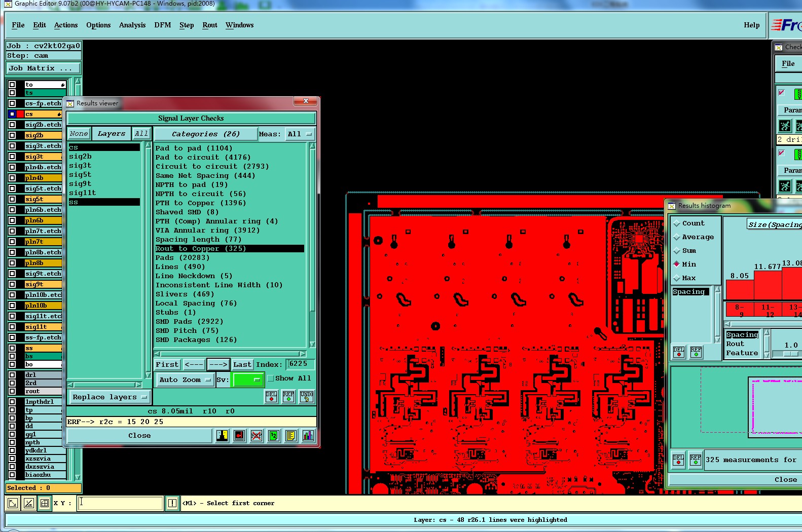Open the yellow report notes icon
Image resolution: width=802 pixels, height=532 pixels.
tap(291, 436)
